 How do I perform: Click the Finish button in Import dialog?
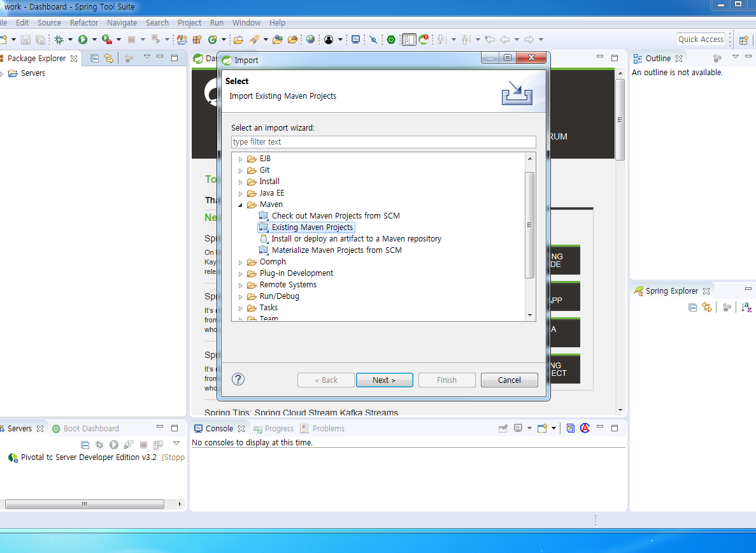coord(447,380)
